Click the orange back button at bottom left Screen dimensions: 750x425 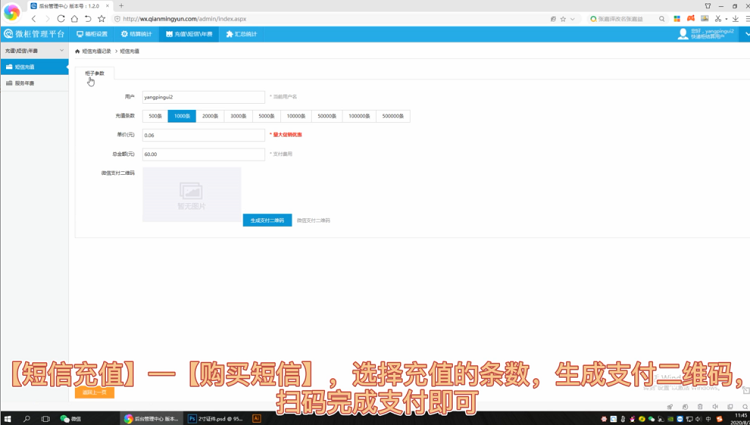[x=94, y=392]
